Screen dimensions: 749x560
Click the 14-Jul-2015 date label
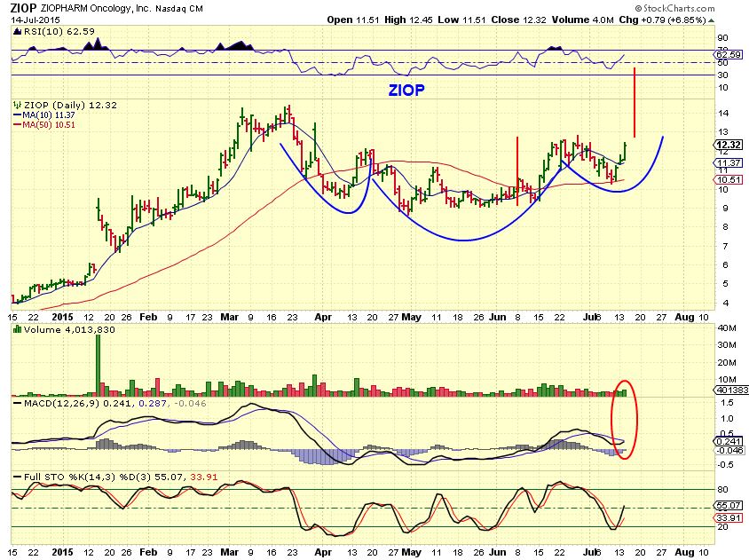coord(35,20)
